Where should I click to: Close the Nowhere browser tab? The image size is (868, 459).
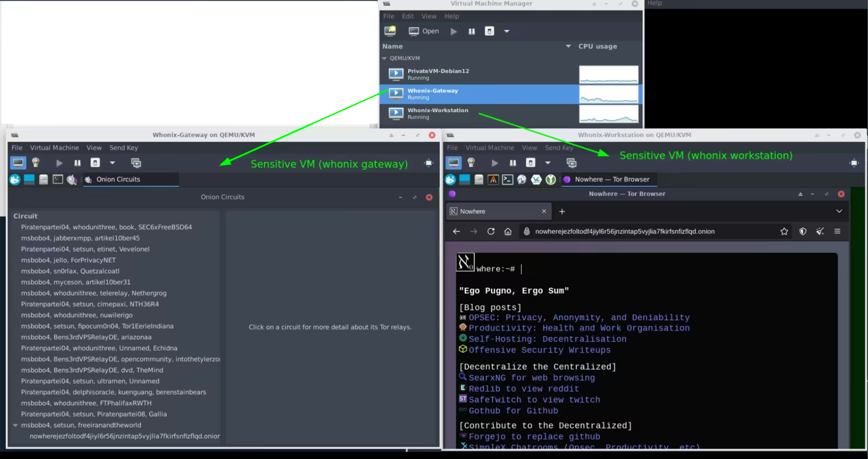coord(544,211)
